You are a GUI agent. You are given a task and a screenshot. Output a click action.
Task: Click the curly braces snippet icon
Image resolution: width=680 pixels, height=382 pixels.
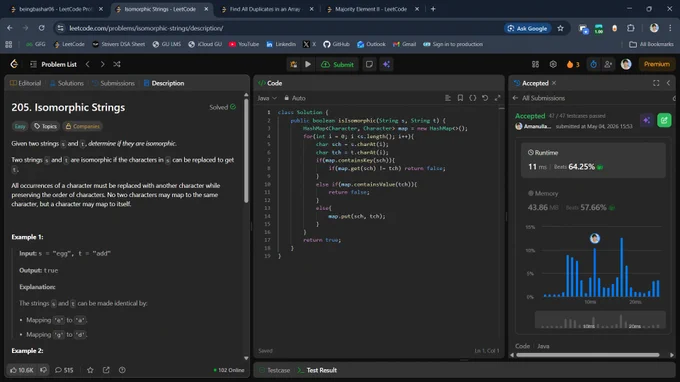pyautogui.click(x=473, y=98)
